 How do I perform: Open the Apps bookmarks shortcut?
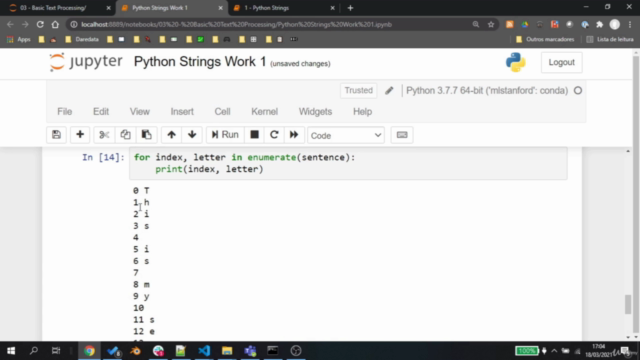[19, 39]
